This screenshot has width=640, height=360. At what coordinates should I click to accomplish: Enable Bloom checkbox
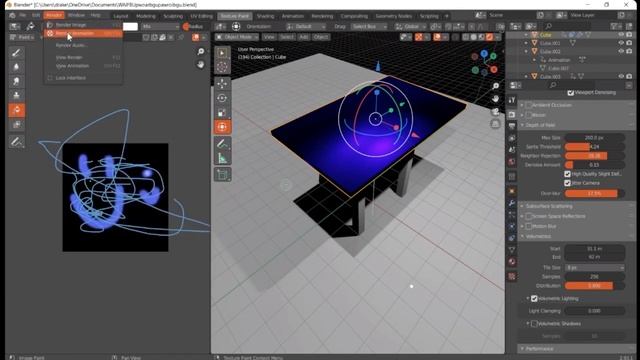point(529,115)
